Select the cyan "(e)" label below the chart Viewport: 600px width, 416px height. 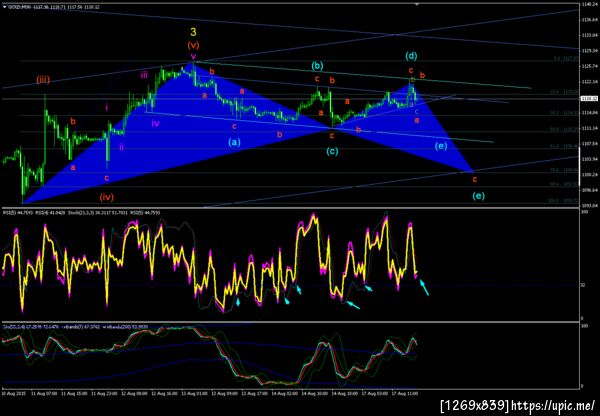478,196
